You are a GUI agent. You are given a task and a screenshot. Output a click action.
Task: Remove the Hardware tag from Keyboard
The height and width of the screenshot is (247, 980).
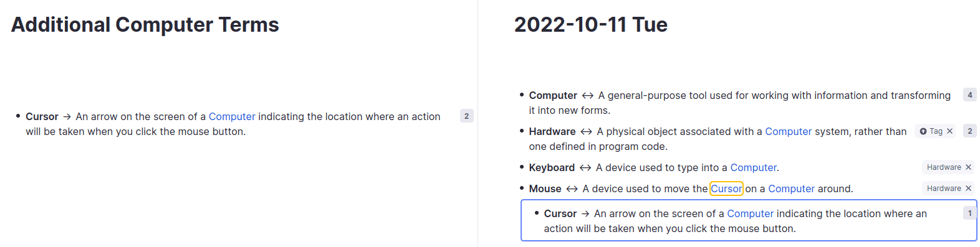pyautogui.click(x=968, y=167)
